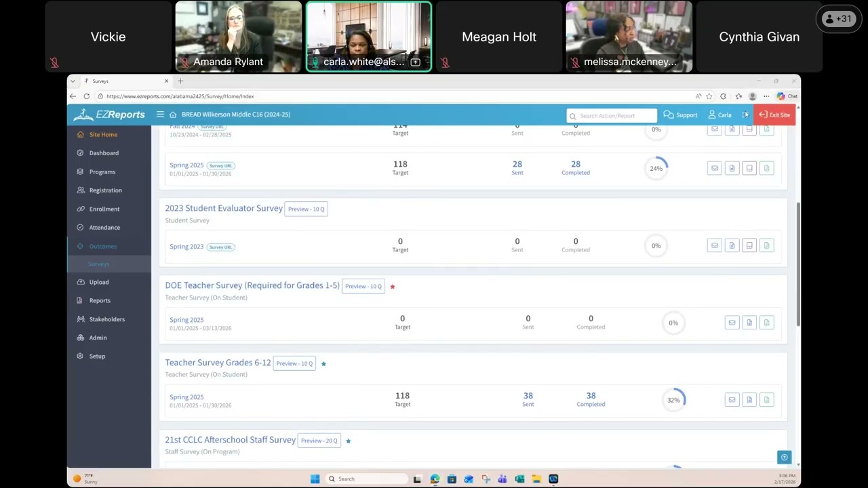The image size is (868, 488).
Task: Open browser profile avatar
Action: 752,96
